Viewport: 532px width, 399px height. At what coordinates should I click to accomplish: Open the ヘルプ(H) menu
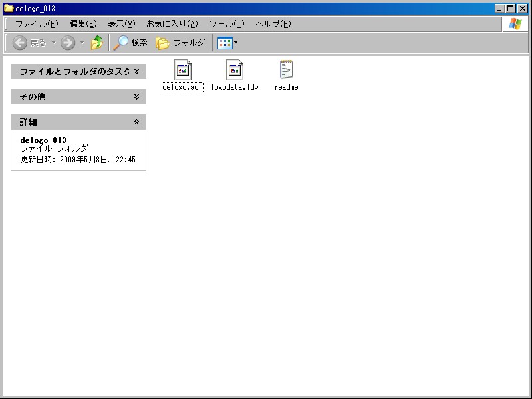pyautogui.click(x=273, y=24)
